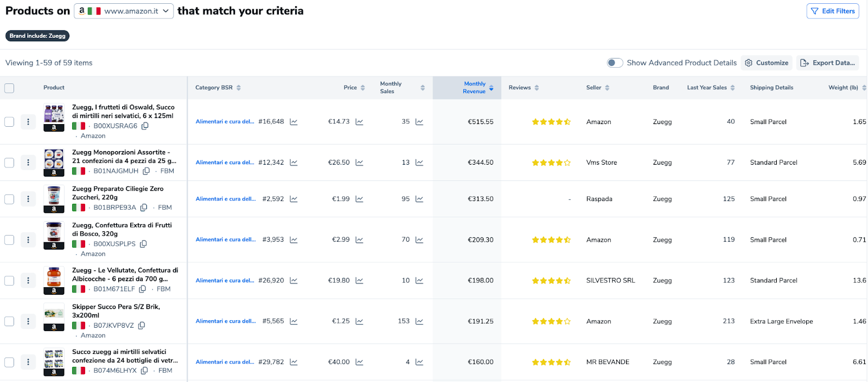The width and height of the screenshot is (868, 382).
Task: Open sales history chart for 95 monthly sales
Action: tap(419, 199)
